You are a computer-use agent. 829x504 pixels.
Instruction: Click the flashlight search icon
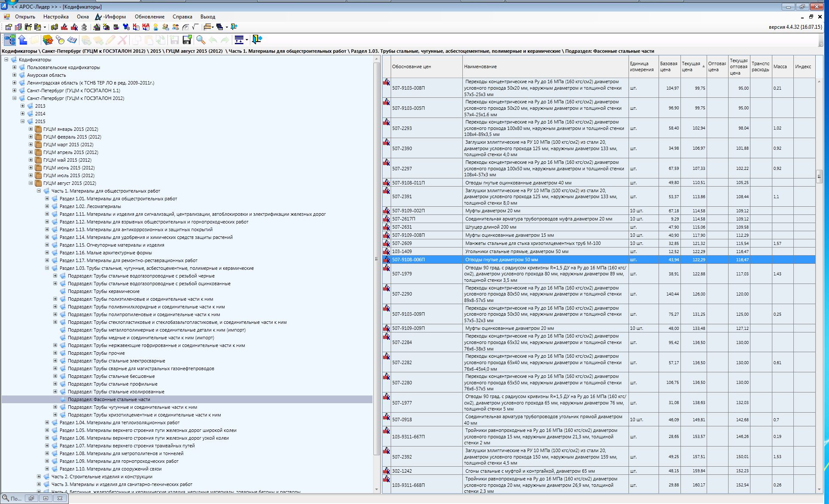coord(60,40)
